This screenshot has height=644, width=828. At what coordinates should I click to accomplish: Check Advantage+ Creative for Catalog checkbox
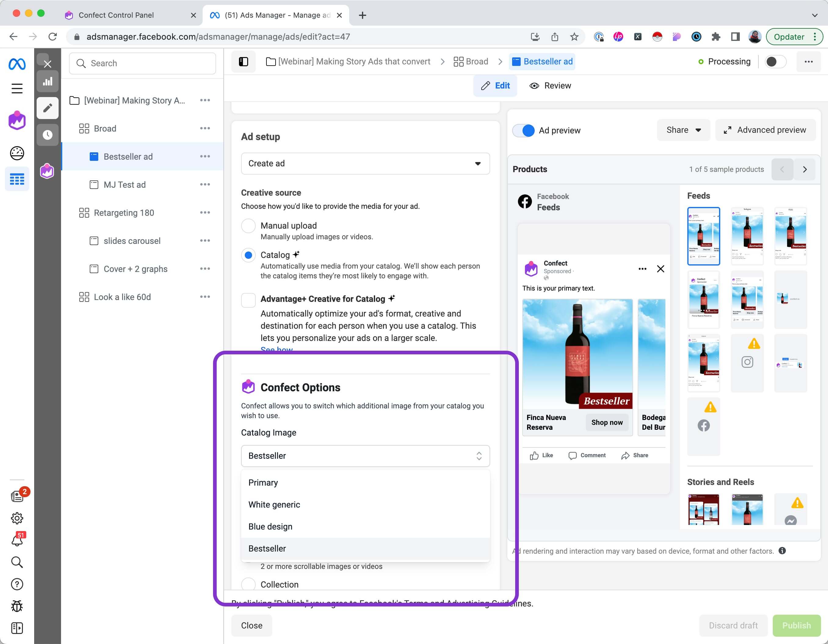point(248,301)
